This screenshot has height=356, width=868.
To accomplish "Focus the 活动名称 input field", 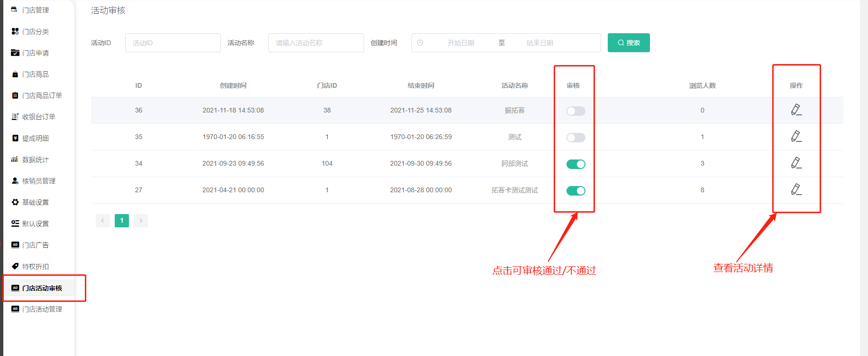I will coord(316,43).
